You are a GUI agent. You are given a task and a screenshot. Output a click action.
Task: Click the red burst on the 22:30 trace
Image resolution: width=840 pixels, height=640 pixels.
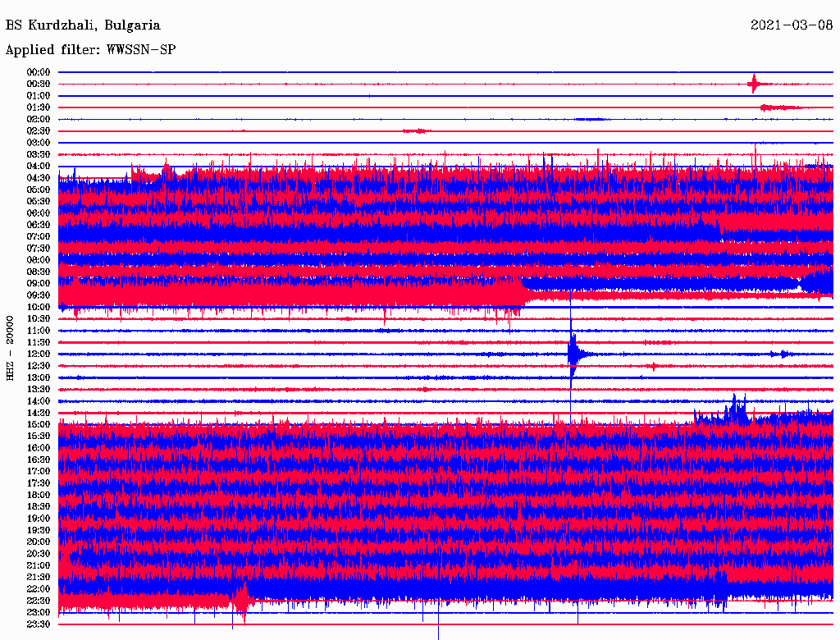click(240, 600)
